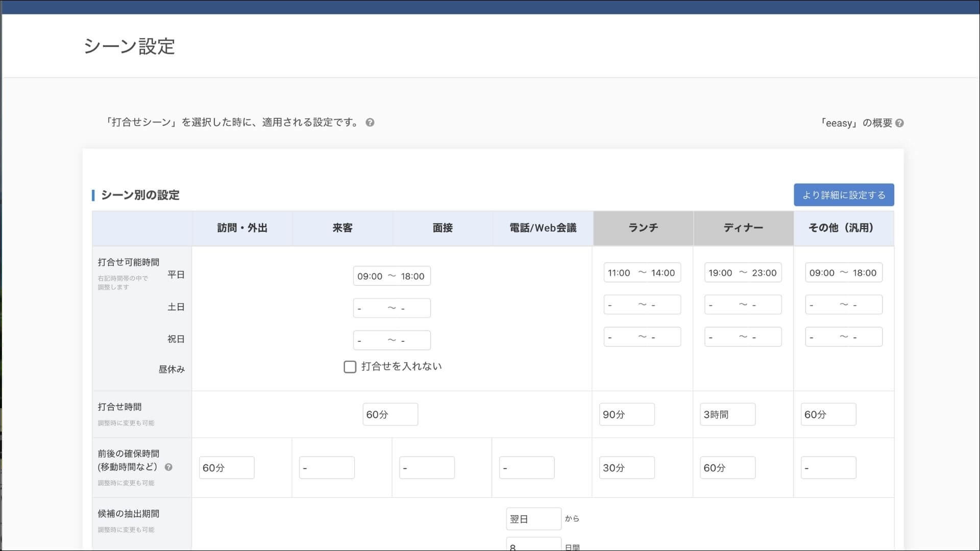The image size is (980, 551).
Task: Select the ディナー scene column header
Action: pos(743,228)
